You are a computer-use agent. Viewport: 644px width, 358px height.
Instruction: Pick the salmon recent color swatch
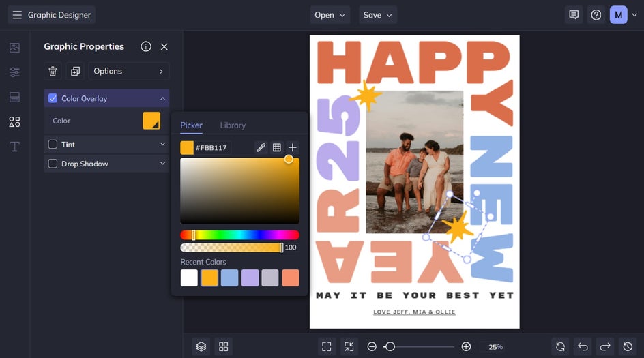click(x=291, y=278)
